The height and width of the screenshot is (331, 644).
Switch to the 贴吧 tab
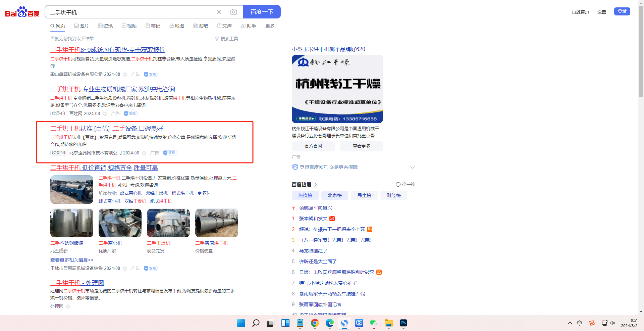point(201,26)
